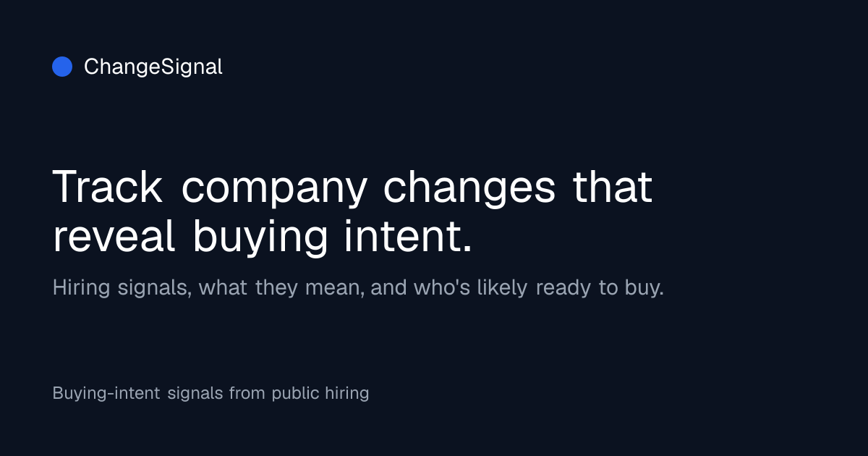Screen dimensions: 868x456
Task: Click the word "reveal" in the headline
Action: click(x=114, y=237)
